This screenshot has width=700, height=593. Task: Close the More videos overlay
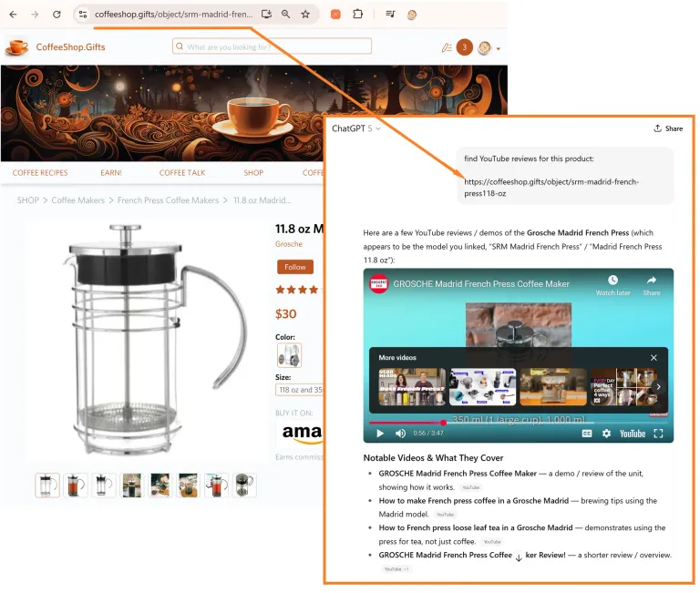[x=654, y=358]
